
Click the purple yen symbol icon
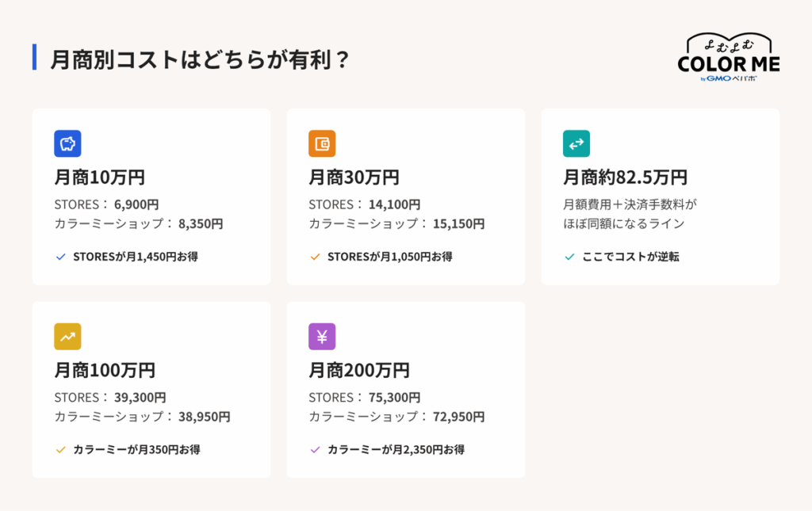click(322, 336)
